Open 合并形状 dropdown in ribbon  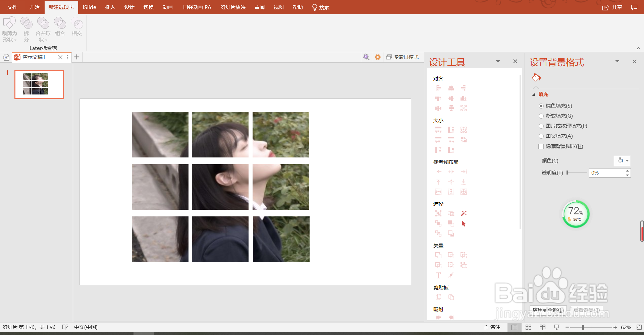coord(43,29)
